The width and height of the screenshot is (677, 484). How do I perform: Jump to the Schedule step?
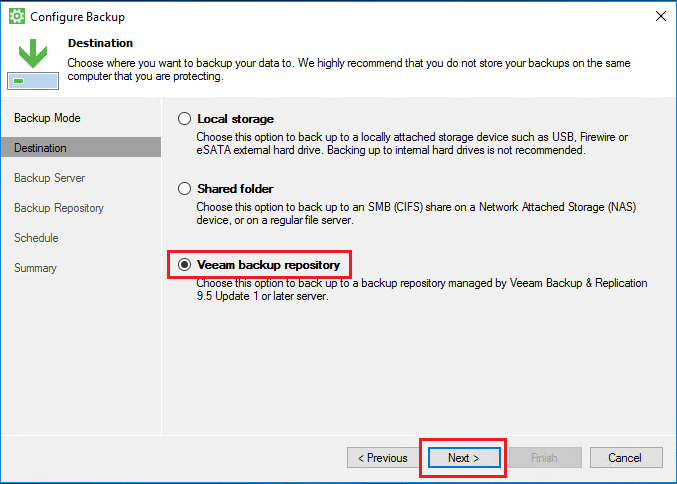pos(36,238)
